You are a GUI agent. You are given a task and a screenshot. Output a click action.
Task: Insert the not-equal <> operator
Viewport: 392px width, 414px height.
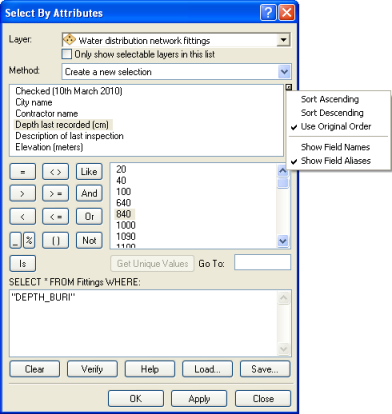(x=55, y=172)
